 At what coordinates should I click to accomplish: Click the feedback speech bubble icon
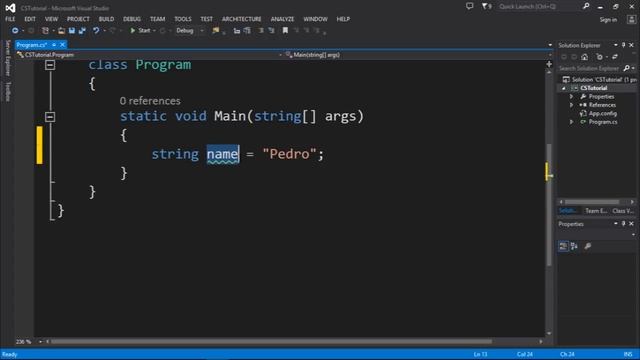470,6
